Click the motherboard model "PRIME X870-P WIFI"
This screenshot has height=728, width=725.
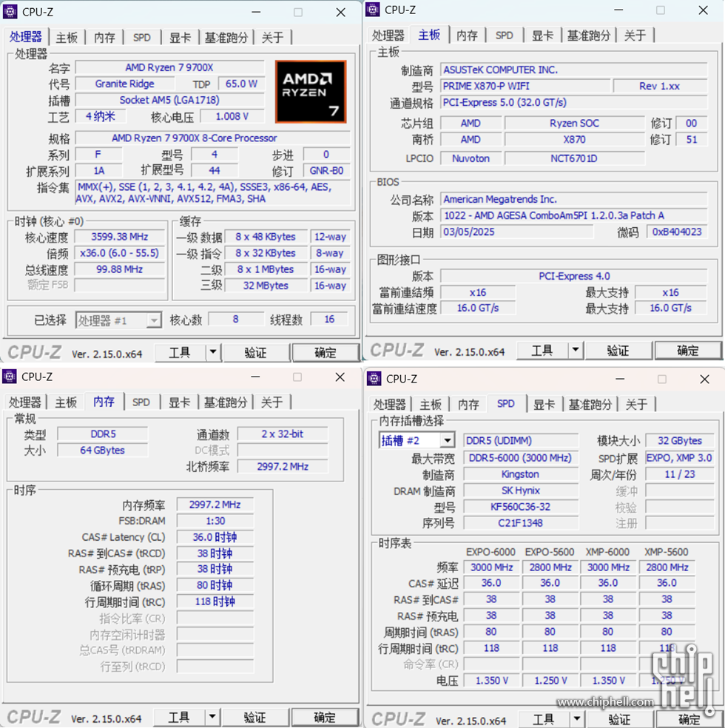(525, 86)
